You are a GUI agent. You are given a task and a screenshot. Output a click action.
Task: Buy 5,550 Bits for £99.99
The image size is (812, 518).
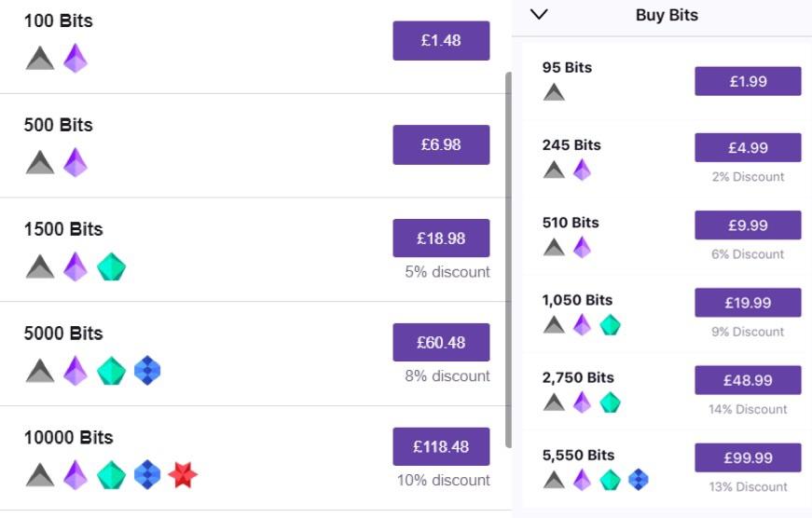click(748, 457)
